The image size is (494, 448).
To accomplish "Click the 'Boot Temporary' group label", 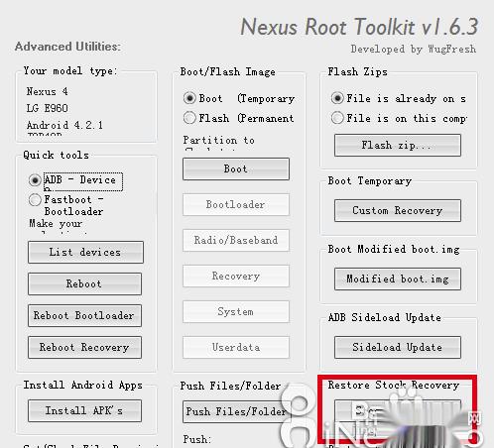I will pyautogui.click(x=370, y=181).
